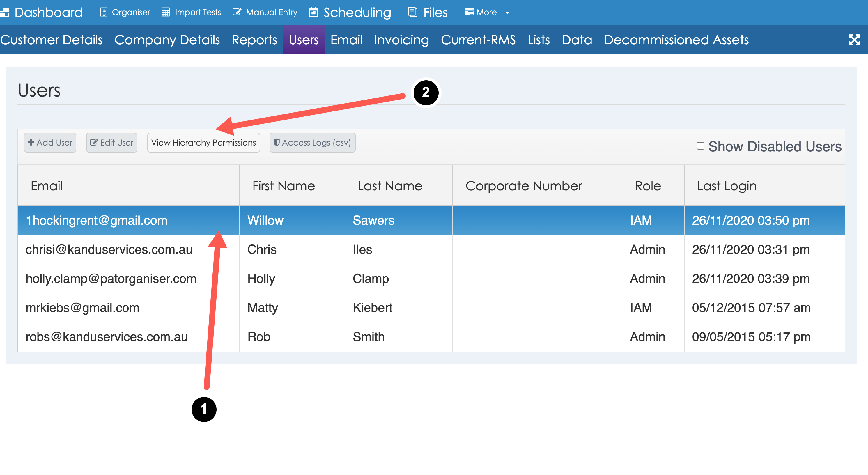The height and width of the screenshot is (475, 868).
Task: Select the holly.clamp@patorganiser.com row
Action: click(x=111, y=279)
